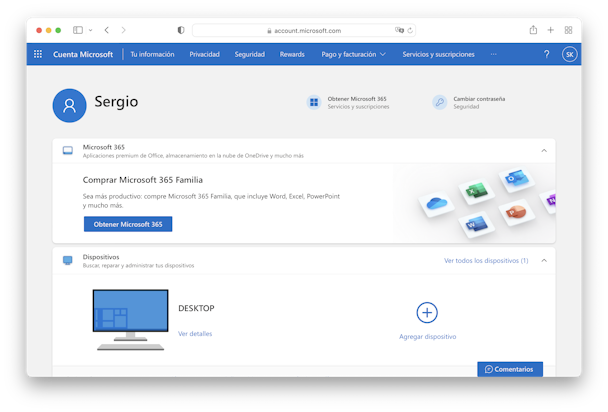This screenshot has width=608, height=412.
Task: Click Obtener Microsoft 365 shortcut text
Action: click(357, 99)
